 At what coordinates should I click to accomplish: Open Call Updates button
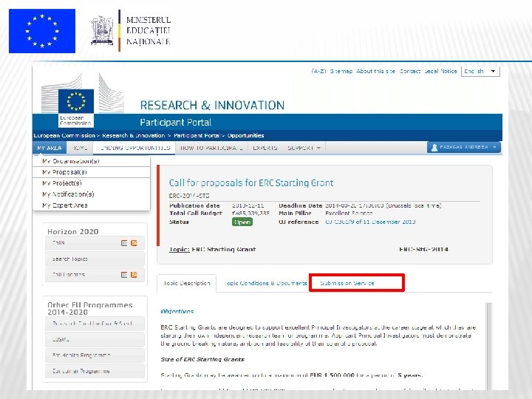click(x=95, y=274)
